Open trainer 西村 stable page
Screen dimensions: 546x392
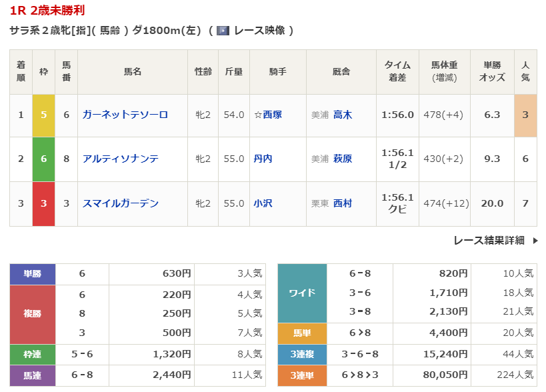coord(343,203)
